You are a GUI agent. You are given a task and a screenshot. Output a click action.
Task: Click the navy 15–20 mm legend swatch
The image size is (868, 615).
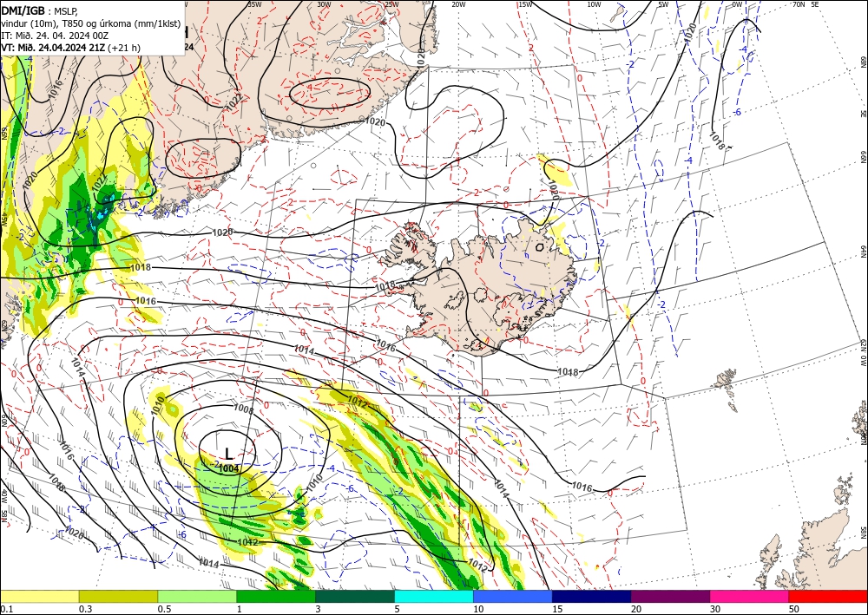tap(592, 596)
